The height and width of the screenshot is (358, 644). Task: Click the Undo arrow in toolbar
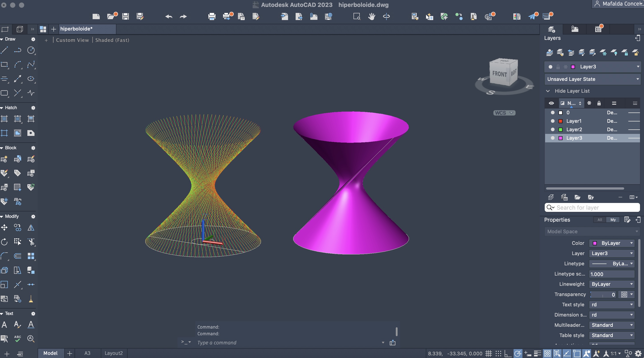(169, 16)
